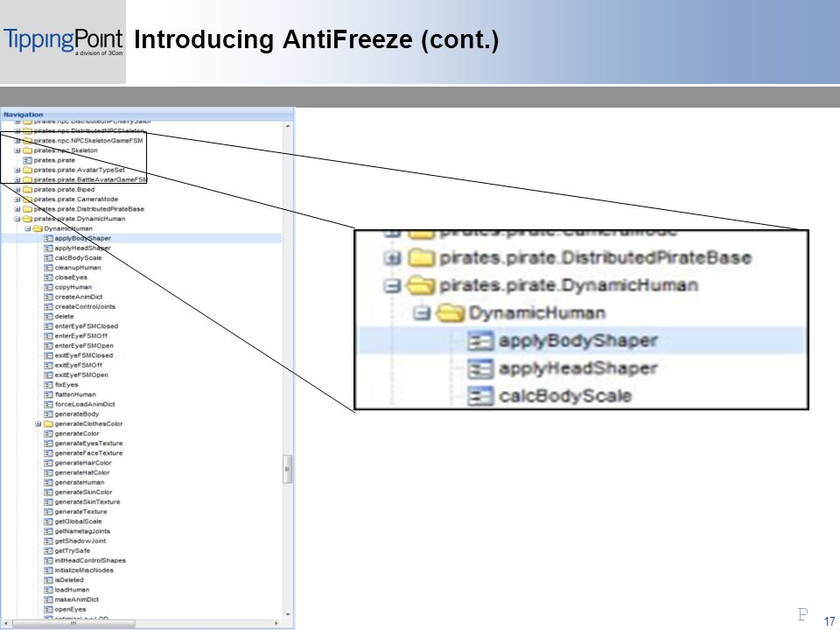The width and height of the screenshot is (840, 630).
Task: Click the loadHuman function icon
Action: pos(48,590)
